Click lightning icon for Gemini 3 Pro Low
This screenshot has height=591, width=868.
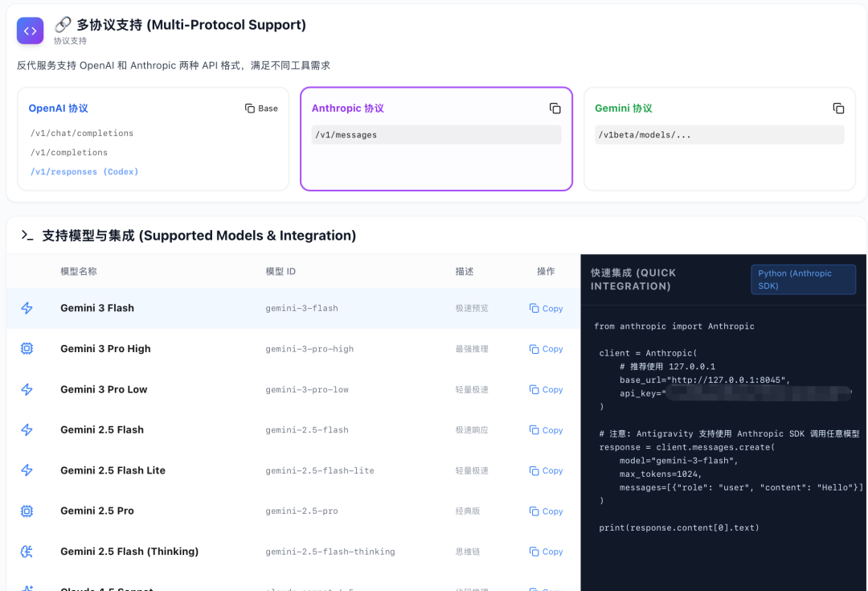[27, 389]
